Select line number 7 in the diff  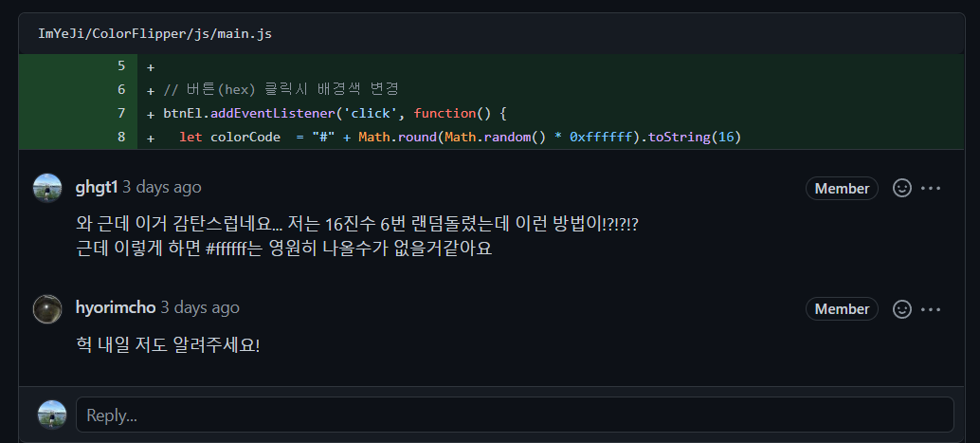pos(121,113)
